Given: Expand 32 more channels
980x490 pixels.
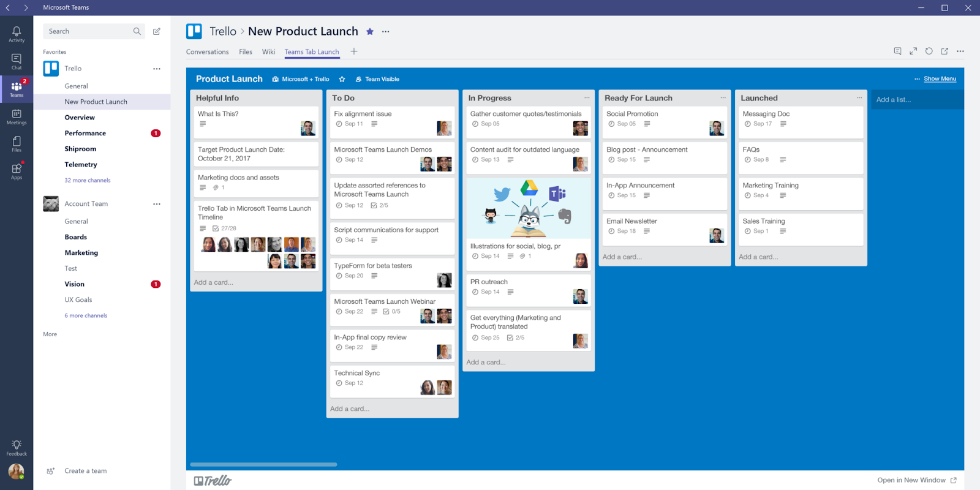Looking at the screenshot, I should point(88,181).
